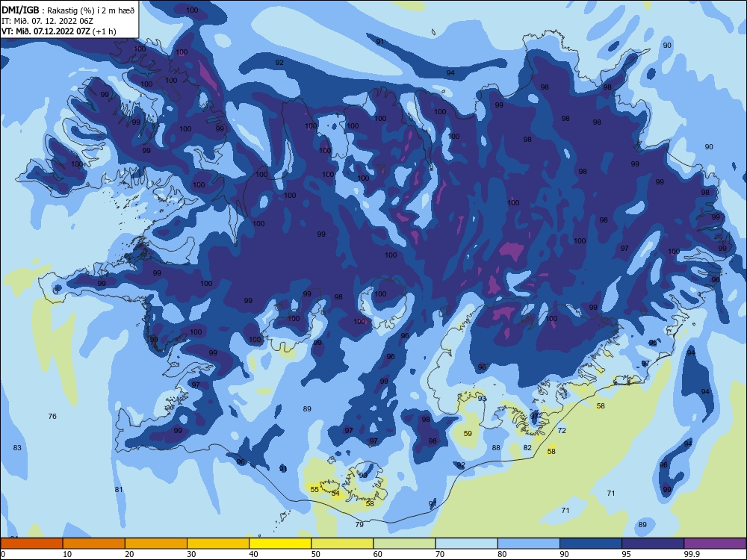
Task: Click the humidity value '79' on the south coast
Action: point(359,524)
